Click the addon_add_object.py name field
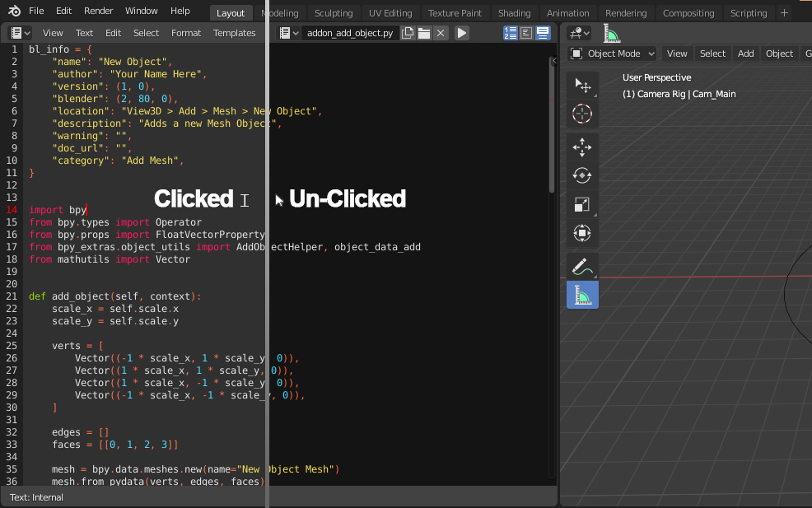The image size is (812, 508). click(x=350, y=33)
